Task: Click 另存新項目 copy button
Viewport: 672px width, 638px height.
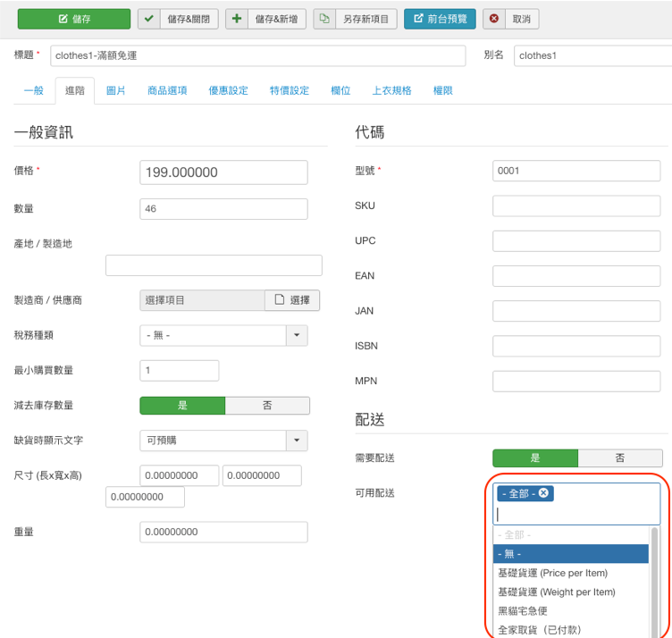Action: [356, 19]
